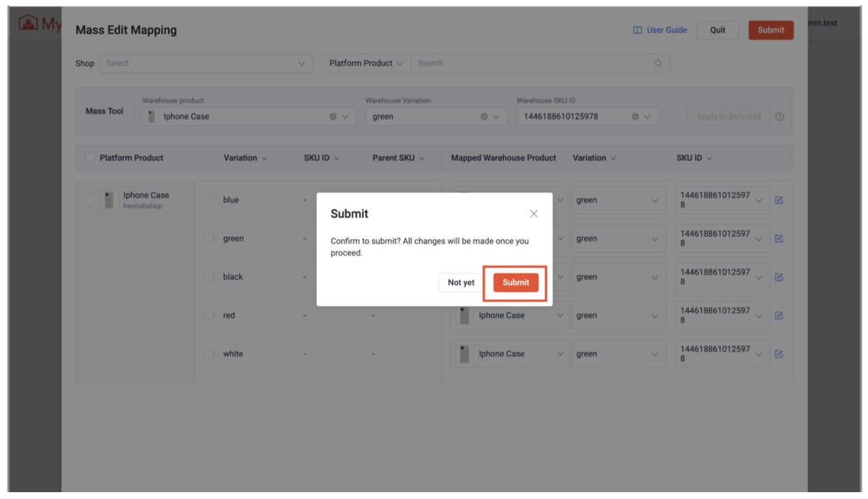Click the edit icon in the white row
Screen dimensions: 868x499
coord(779,354)
